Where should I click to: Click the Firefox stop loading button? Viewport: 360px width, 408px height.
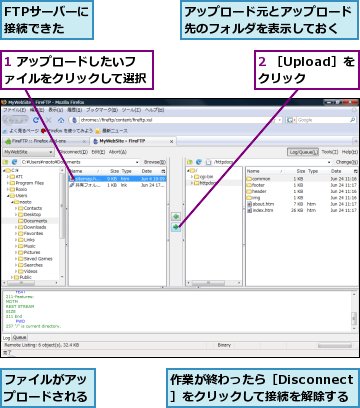[48, 120]
